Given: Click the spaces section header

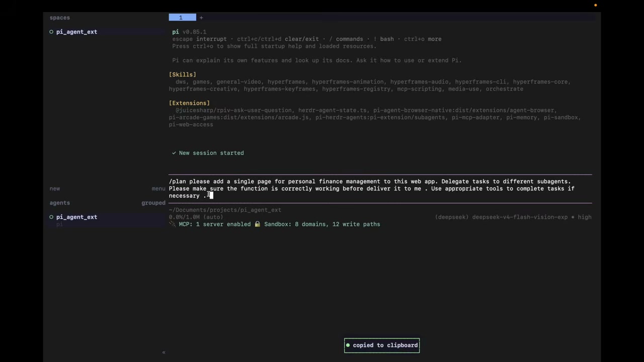Looking at the screenshot, I should tap(60, 18).
